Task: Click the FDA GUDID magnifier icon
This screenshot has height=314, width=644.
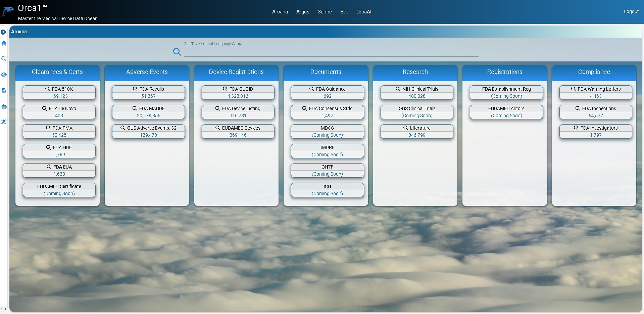Action: point(225,89)
